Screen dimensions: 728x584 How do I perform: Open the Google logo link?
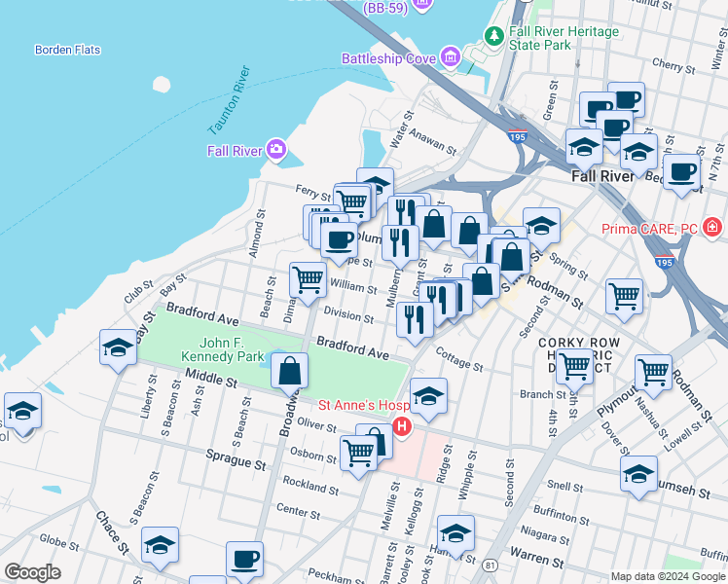[x=31, y=572]
